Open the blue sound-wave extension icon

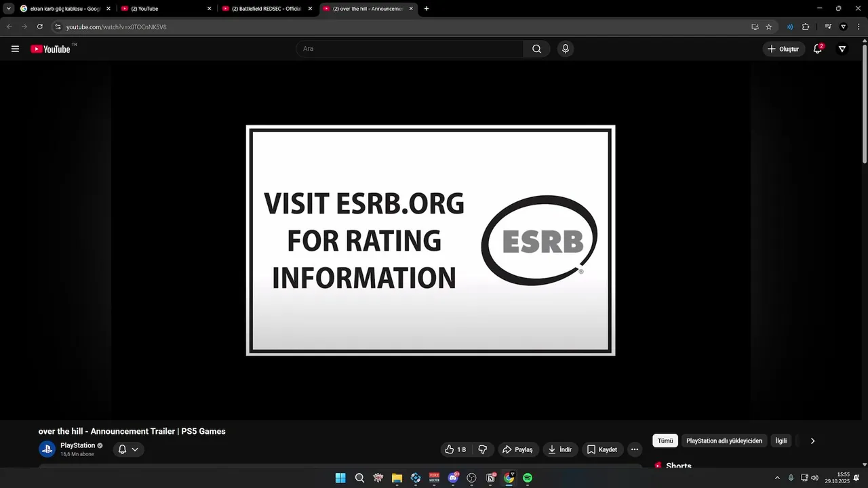click(790, 27)
